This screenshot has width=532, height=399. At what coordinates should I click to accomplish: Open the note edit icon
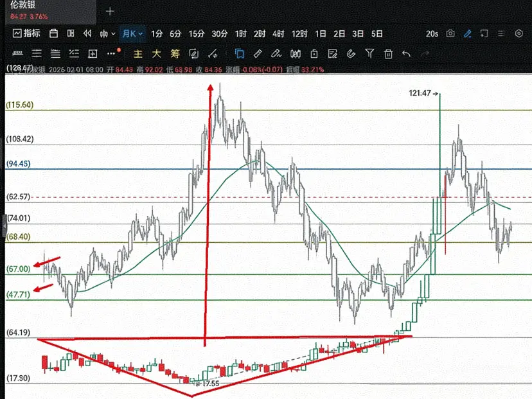coord(333,53)
